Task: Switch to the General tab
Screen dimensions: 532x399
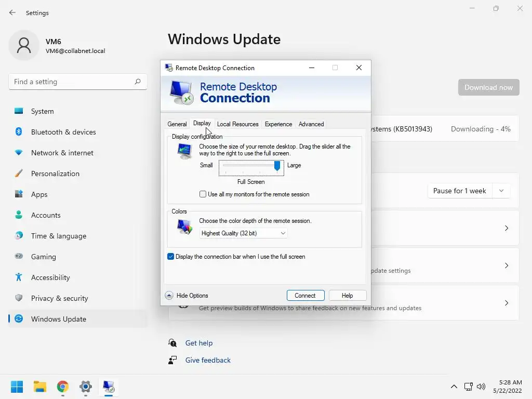Action: [177, 124]
